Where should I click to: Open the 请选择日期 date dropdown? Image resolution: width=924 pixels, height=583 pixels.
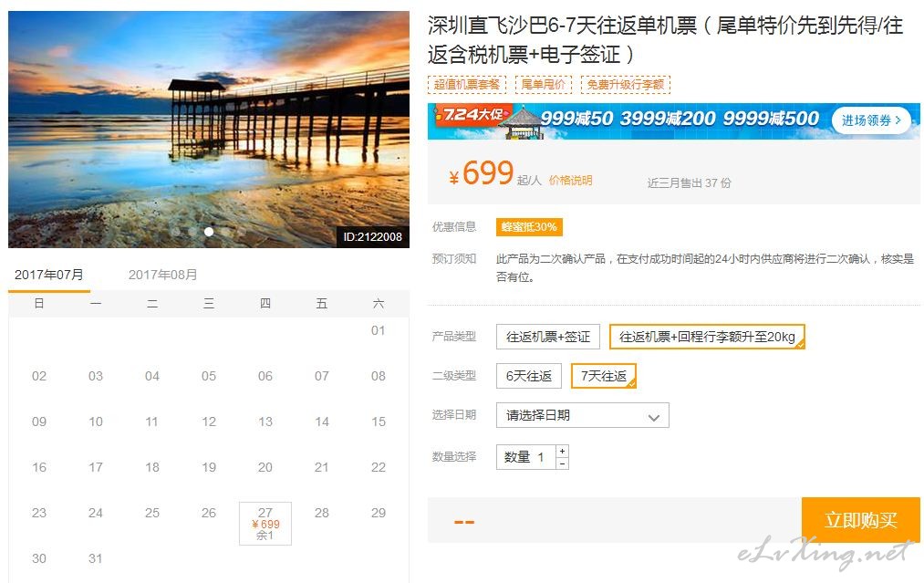coord(582,415)
